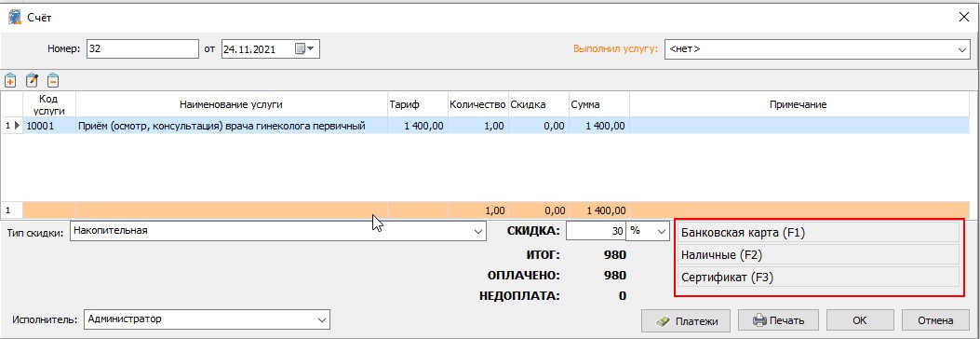Click the НЕДОПЛАТА value 0
This screenshot has width=980, height=339.
tap(623, 296)
